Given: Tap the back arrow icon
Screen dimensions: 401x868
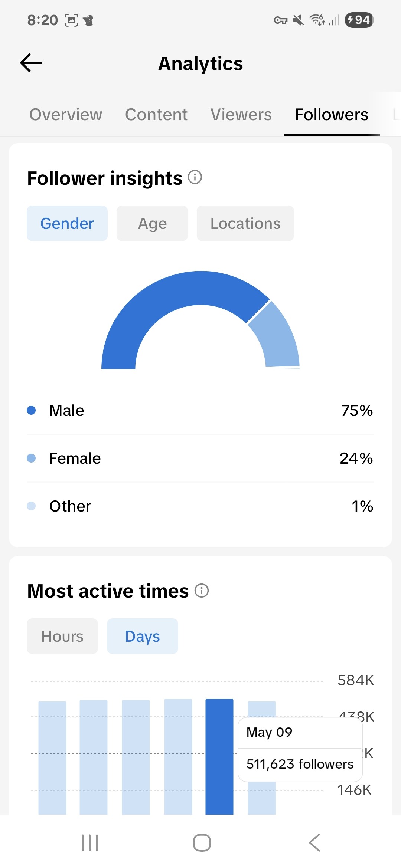Looking at the screenshot, I should pos(31,63).
